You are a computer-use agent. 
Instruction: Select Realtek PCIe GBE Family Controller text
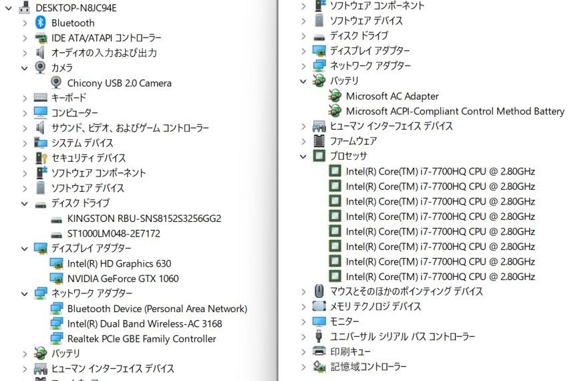coord(142,339)
